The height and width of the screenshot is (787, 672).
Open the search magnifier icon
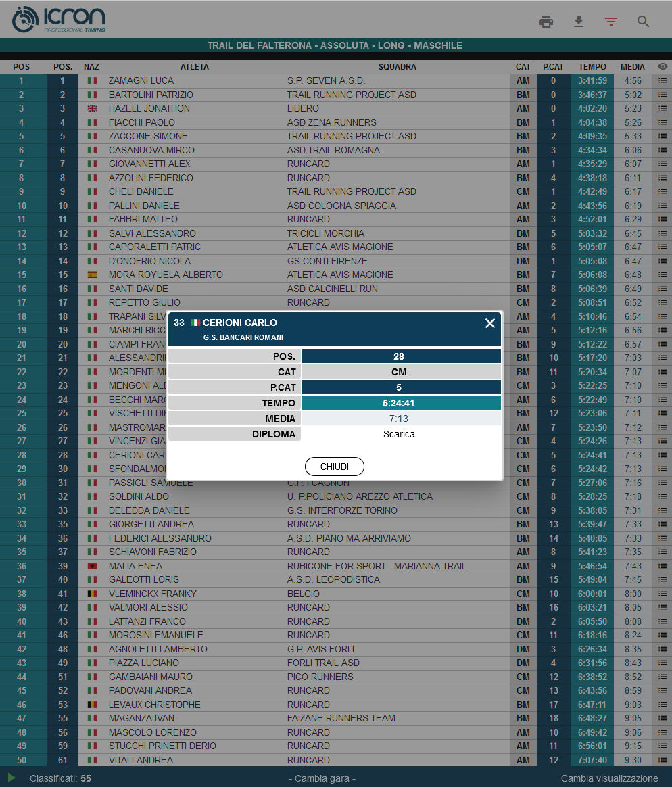pyautogui.click(x=644, y=22)
